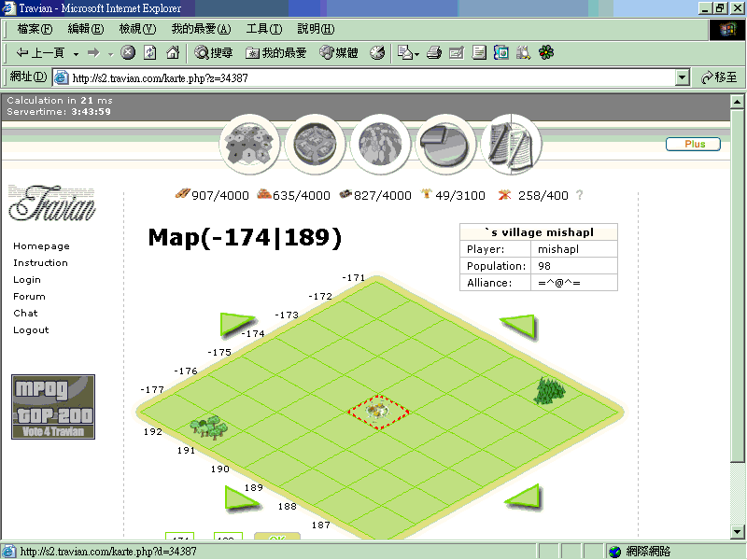Click the scrollbar up arrow
Screen dimensions: 747x560
pyautogui.click(x=737, y=102)
